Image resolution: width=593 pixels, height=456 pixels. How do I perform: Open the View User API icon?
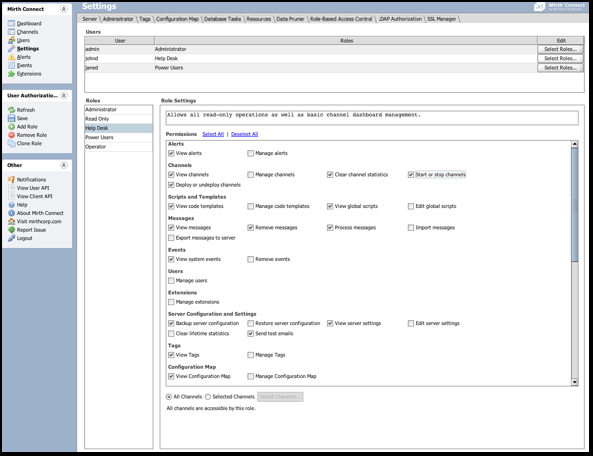pyautogui.click(x=11, y=188)
